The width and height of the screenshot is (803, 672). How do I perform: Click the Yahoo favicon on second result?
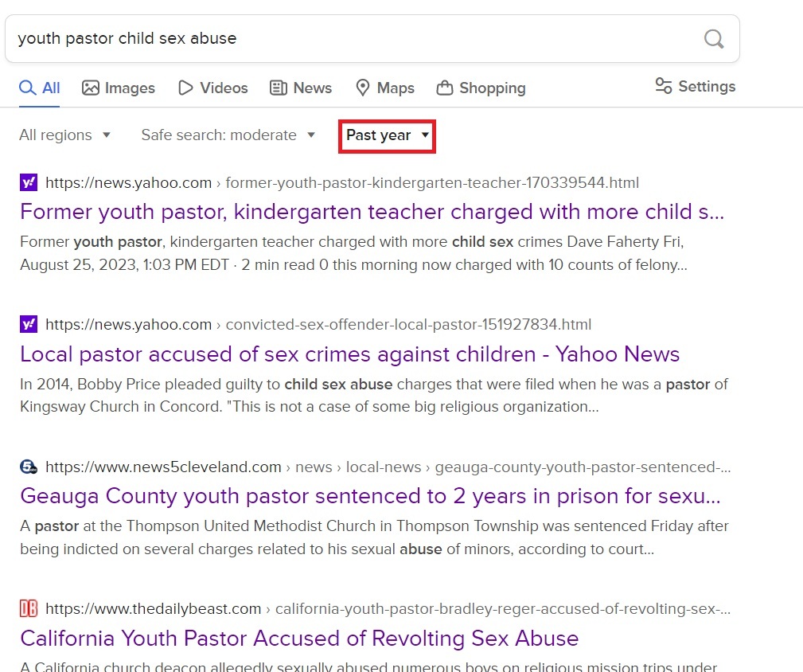pyautogui.click(x=29, y=324)
